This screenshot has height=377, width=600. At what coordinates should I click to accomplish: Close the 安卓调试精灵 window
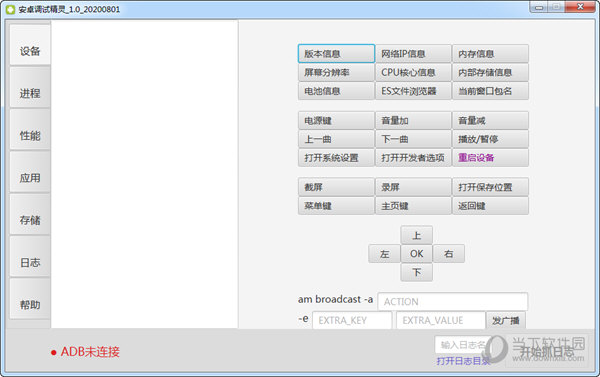[x=580, y=7]
